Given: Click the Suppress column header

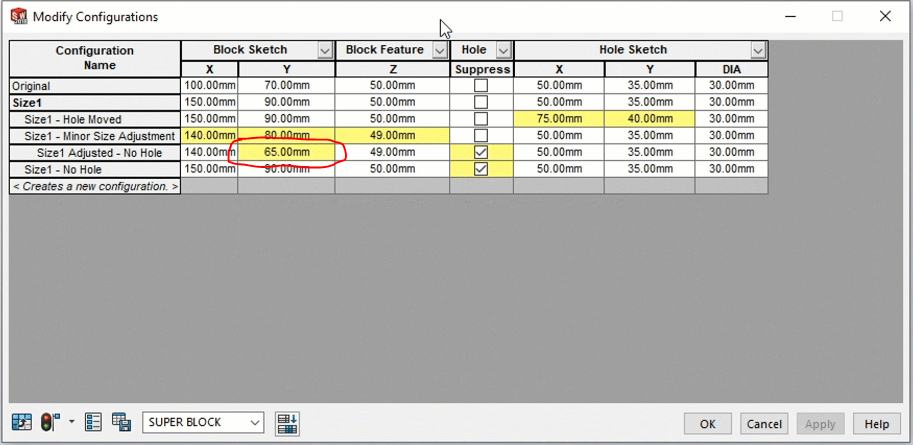Looking at the screenshot, I should pyautogui.click(x=482, y=69).
